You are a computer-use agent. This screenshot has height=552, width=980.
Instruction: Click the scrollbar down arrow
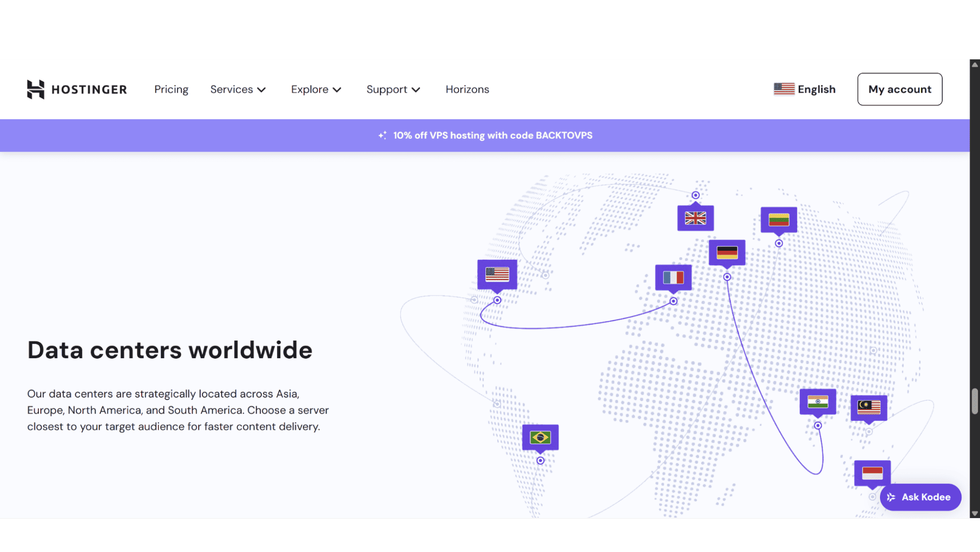tap(975, 514)
